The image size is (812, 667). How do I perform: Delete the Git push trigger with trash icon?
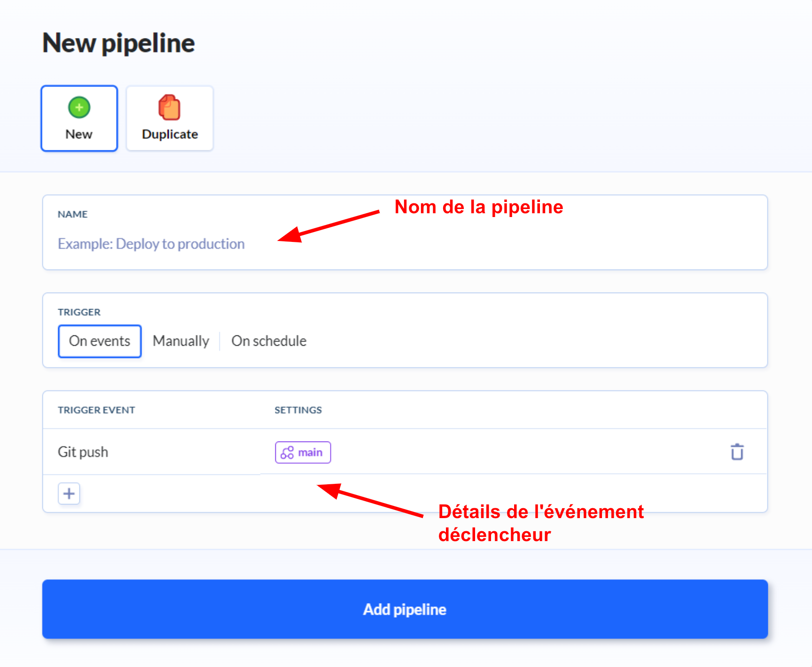tap(737, 452)
